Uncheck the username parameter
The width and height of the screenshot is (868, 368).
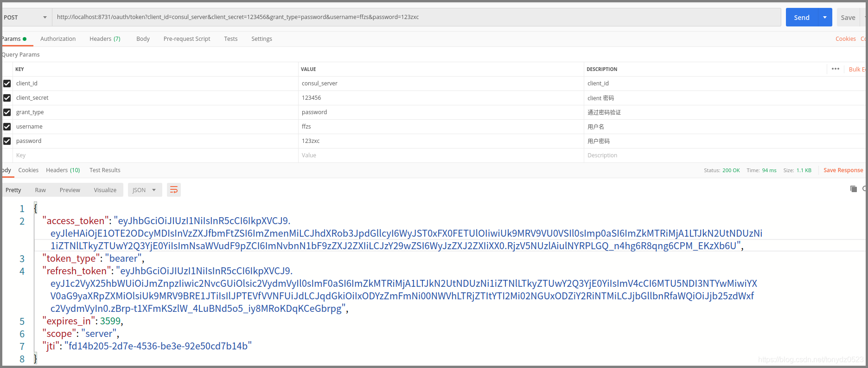(x=7, y=127)
